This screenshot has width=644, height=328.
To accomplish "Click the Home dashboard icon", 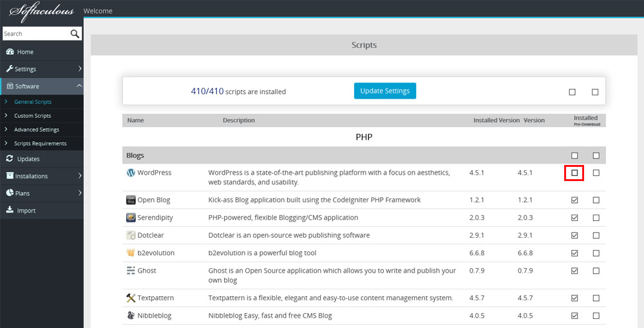I will click(x=10, y=52).
